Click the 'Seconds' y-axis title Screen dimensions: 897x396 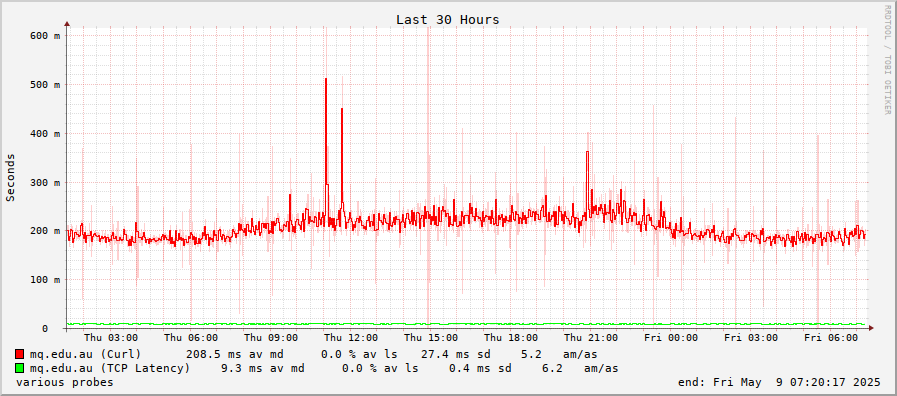pos(10,177)
